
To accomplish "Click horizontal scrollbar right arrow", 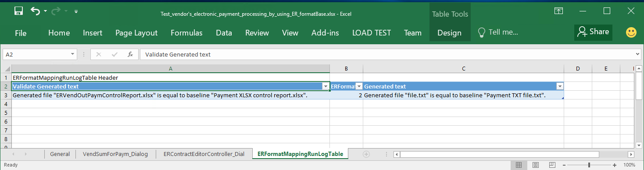I will tap(631, 154).
